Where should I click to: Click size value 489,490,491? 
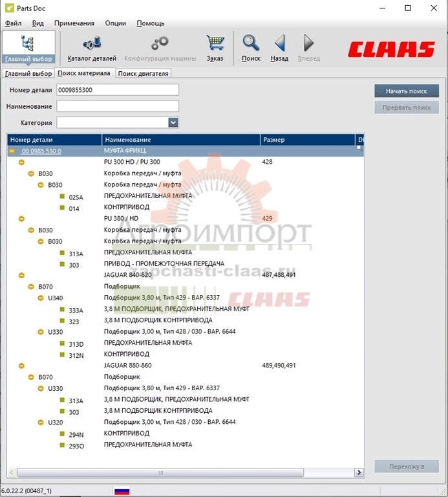point(279,366)
